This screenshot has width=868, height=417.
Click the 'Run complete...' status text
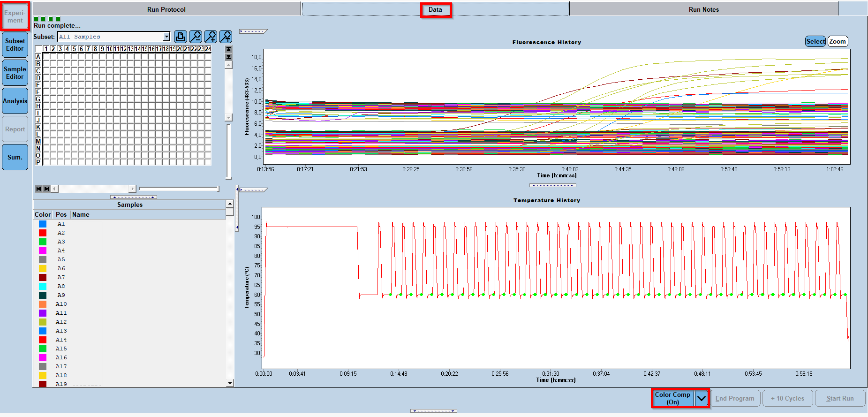(x=57, y=25)
